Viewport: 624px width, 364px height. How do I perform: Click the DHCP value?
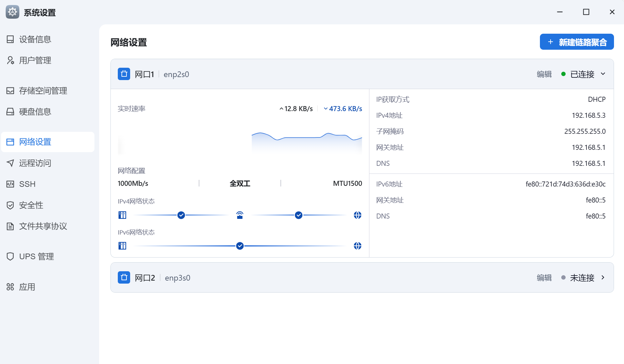(597, 99)
